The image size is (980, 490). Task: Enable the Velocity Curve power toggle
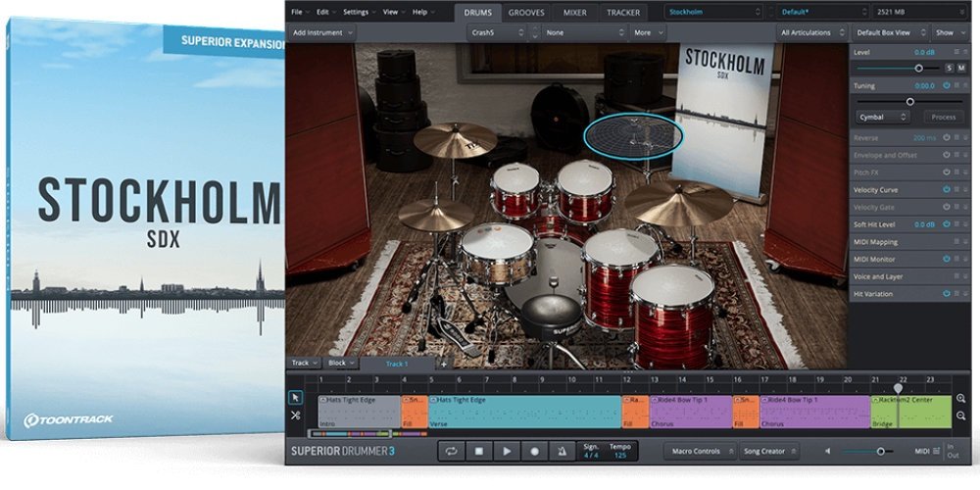947,189
